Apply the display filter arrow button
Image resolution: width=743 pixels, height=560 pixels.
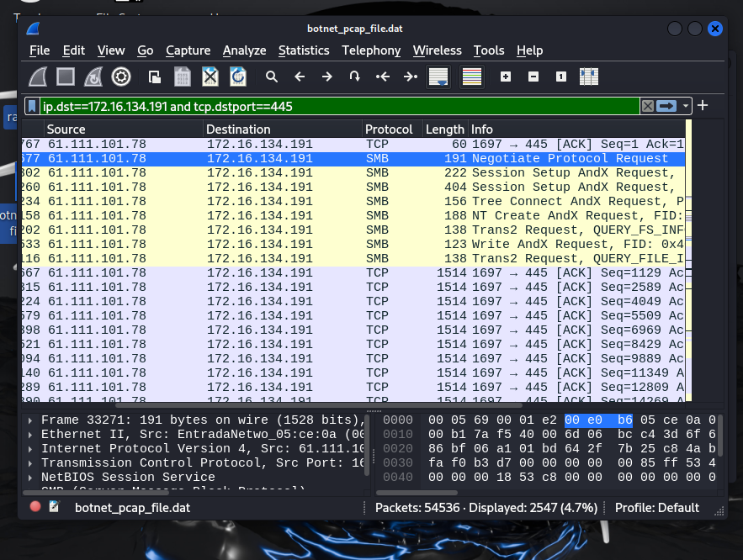pos(667,106)
